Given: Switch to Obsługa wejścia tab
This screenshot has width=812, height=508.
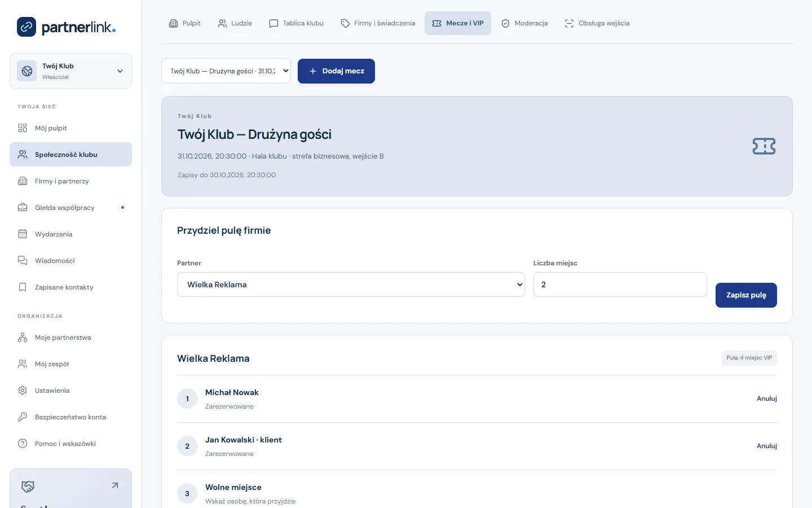Looking at the screenshot, I should (x=597, y=23).
